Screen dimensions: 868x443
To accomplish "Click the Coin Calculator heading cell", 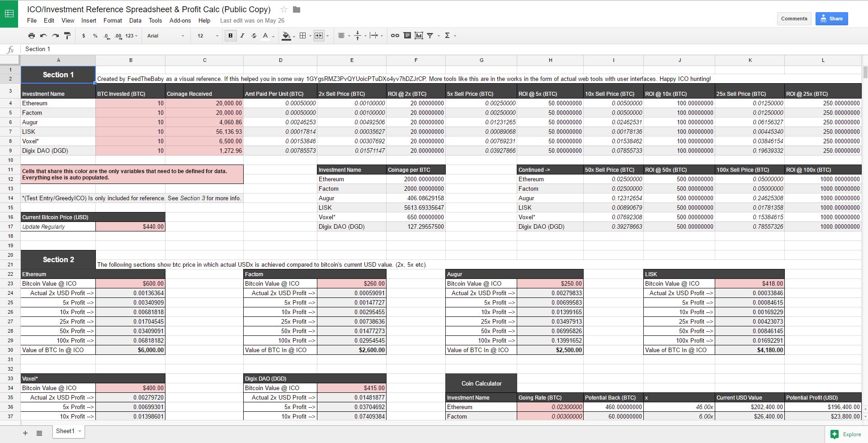I will [x=481, y=383].
